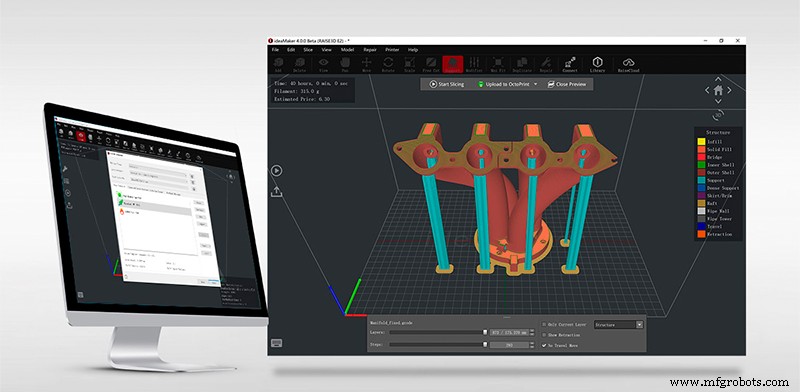Click the Max Fit toolbar icon
Viewport: 800px width, 392px height.
(x=498, y=64)
